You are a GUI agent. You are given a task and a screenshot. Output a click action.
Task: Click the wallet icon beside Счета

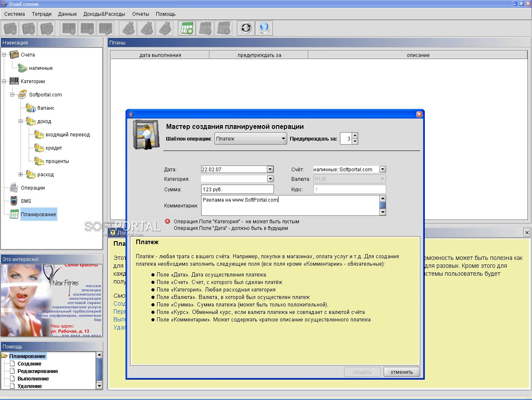coord(14,54)
